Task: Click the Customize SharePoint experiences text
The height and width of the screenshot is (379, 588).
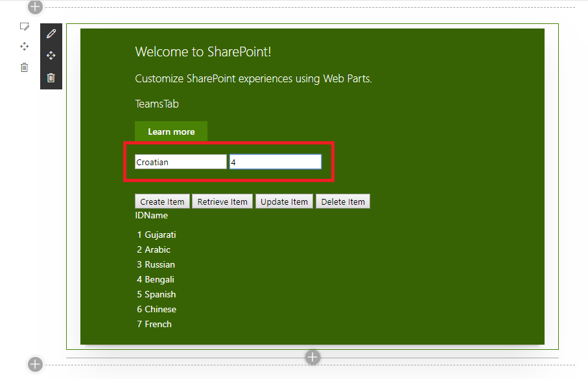Action: [253, 79]
